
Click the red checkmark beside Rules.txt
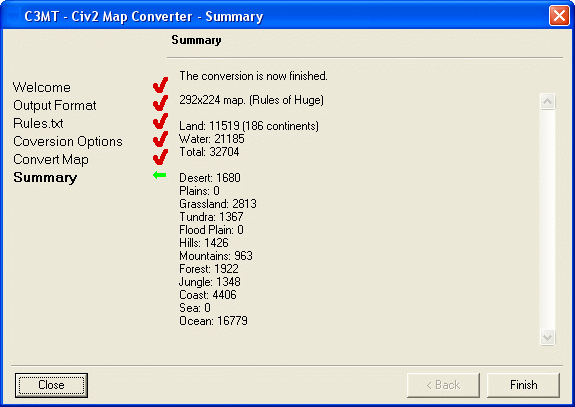coord(160,121)
